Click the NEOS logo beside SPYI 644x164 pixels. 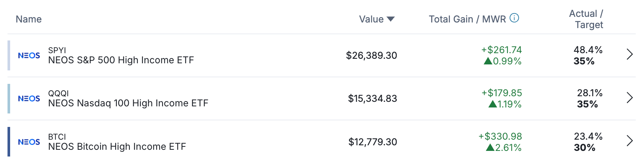[x=29, y=55]
